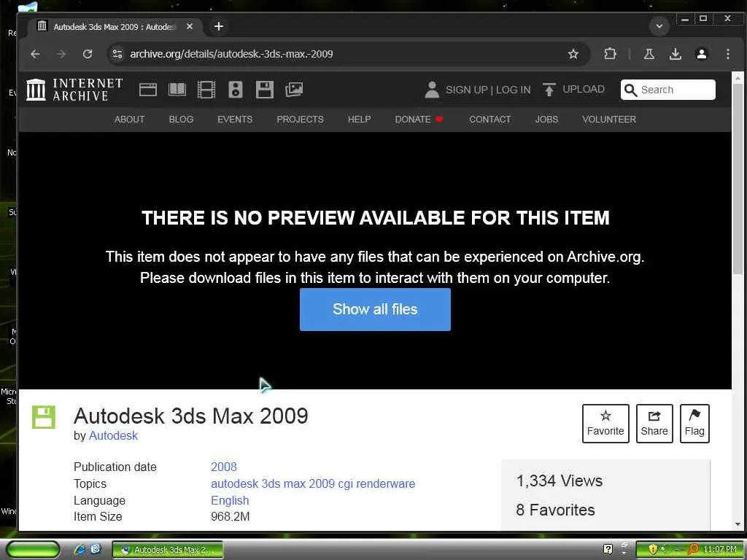Bookmark this page with star icon
The image size is (747, 560).
[573, 54]
